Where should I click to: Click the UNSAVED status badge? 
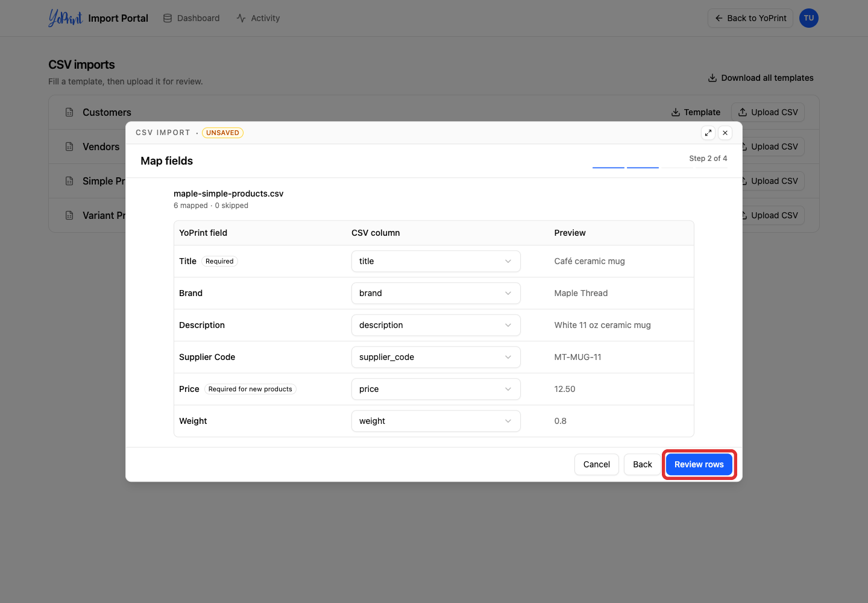222,133
